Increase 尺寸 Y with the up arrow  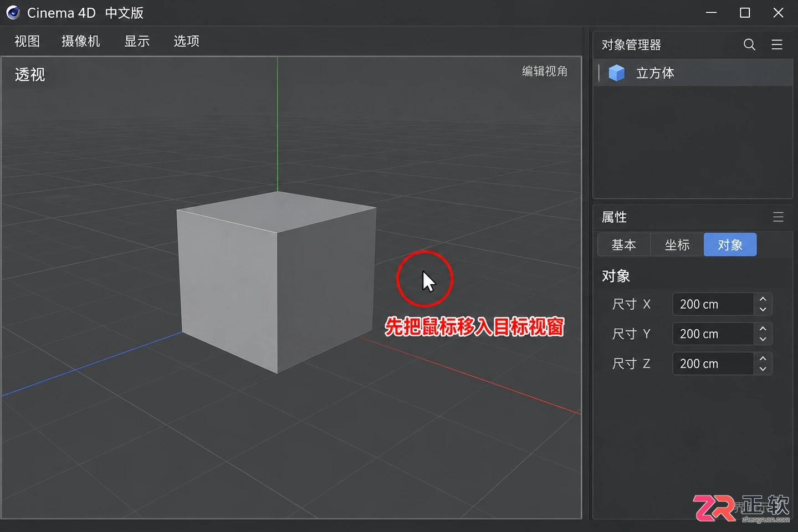763,329
